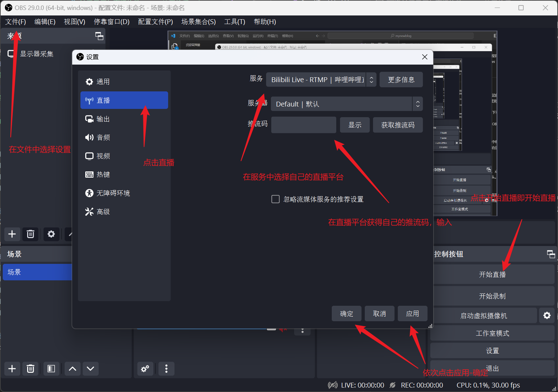Viewport: 558px width, 392px height.
Task: Cancel settings with 取消 button
Action: click(x=380, y=314)
